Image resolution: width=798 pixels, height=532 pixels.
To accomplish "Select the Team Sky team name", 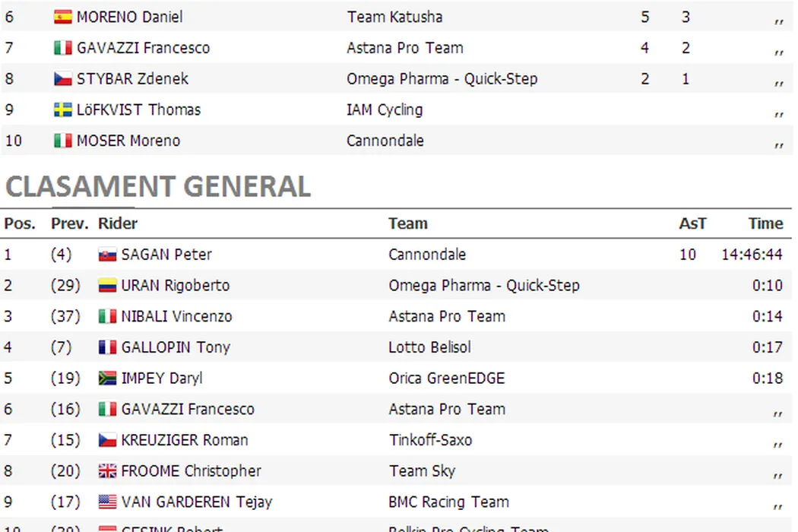I will point(422,471).
